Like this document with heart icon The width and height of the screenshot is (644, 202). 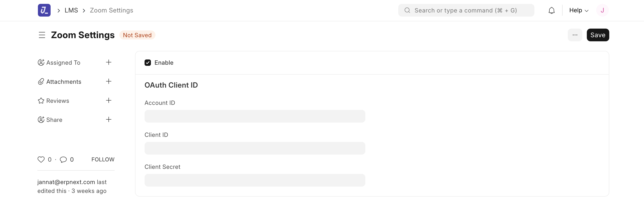(x=41, y=160)
